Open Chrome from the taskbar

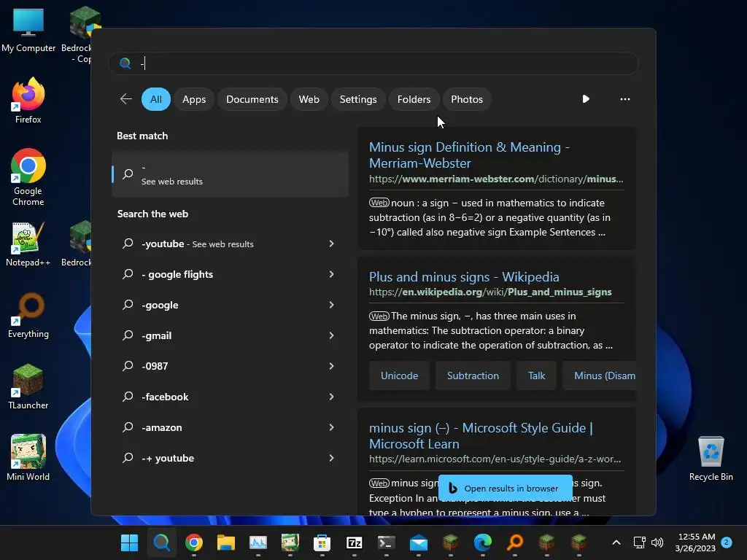[194, 542]
